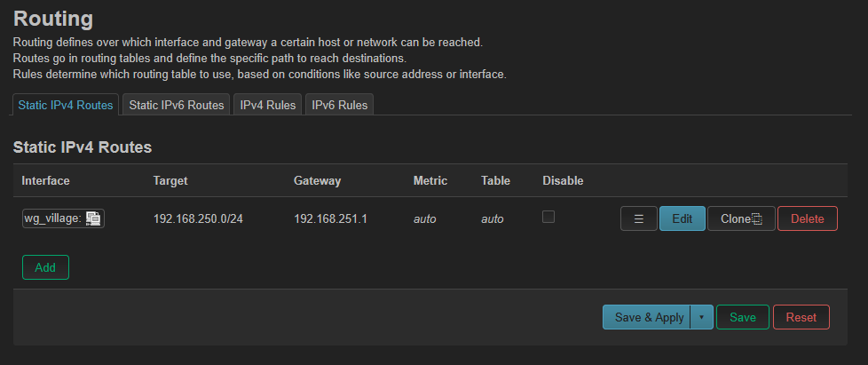Add a new static route
Viewport: 868px width, 365px height.
pyautogui.click(x=45, y=267)
